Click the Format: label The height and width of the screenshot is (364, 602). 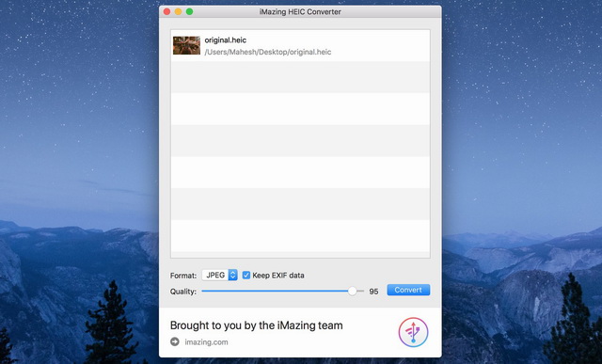pos(183,276)
